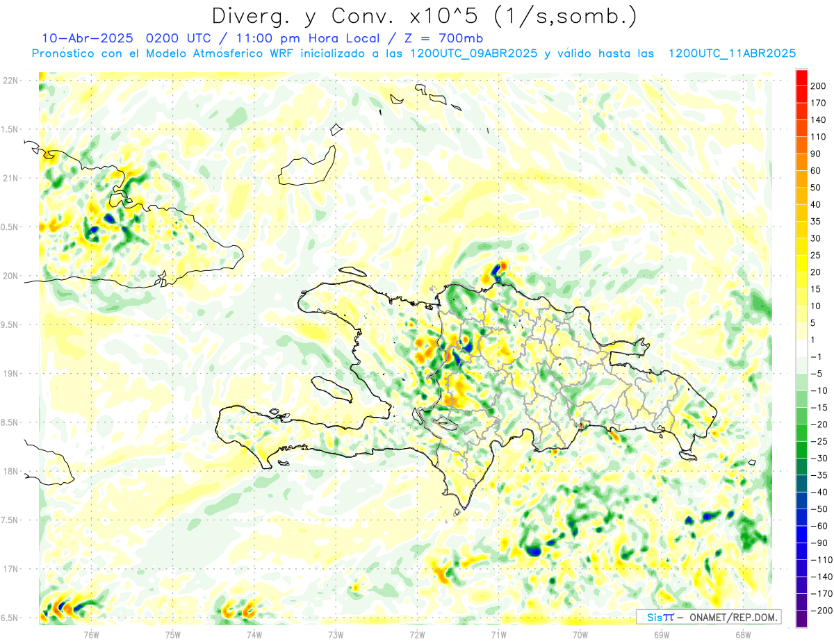Screen dimensions: 834x644
Task: Click the colorbar value '200'
Action: 819,86
